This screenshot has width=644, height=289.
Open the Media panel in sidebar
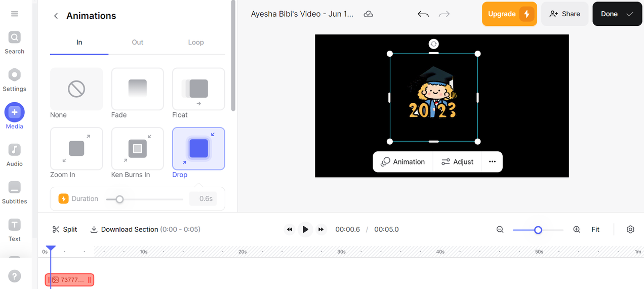pos(14,117)
